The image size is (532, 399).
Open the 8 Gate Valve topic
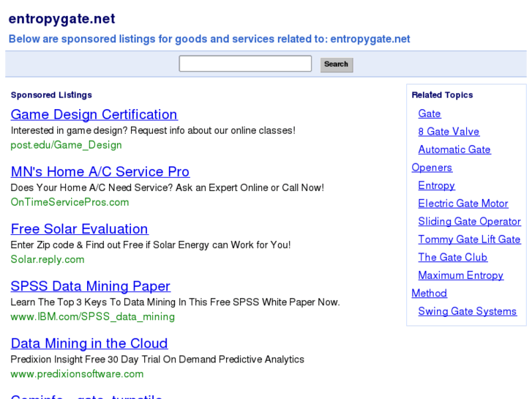(x=449, y=132)
